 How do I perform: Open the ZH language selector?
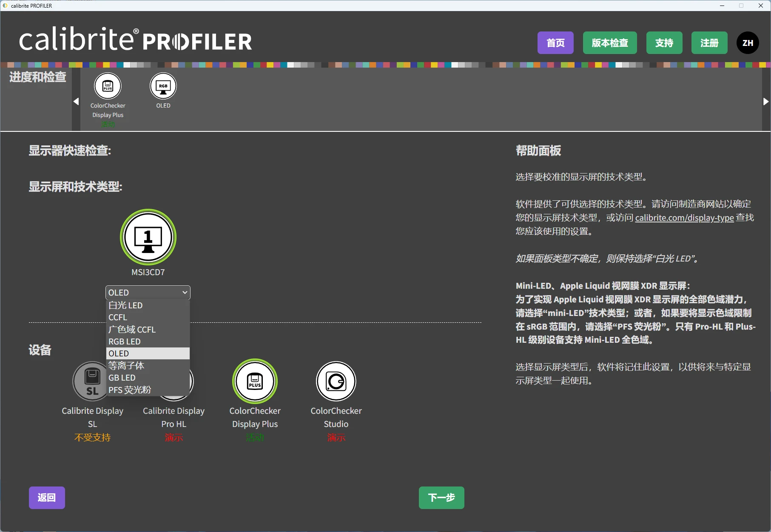coord(748,43)
